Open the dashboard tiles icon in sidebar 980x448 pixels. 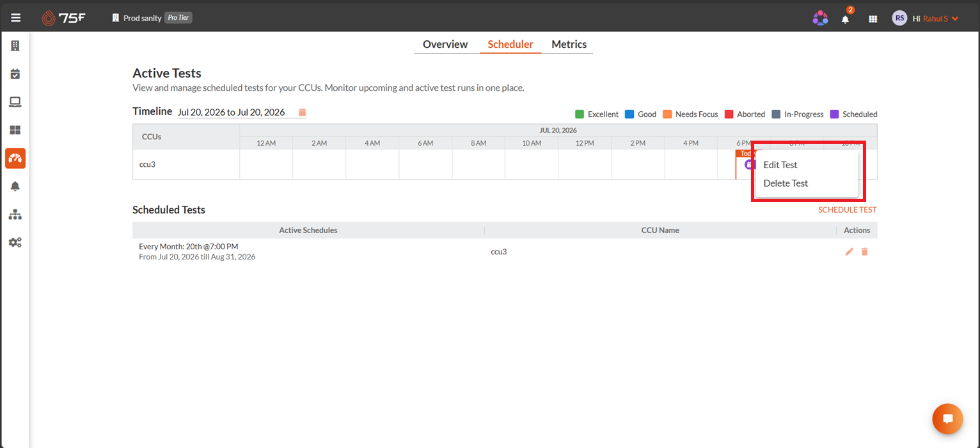pyautogui.click(x=15, y=130)
